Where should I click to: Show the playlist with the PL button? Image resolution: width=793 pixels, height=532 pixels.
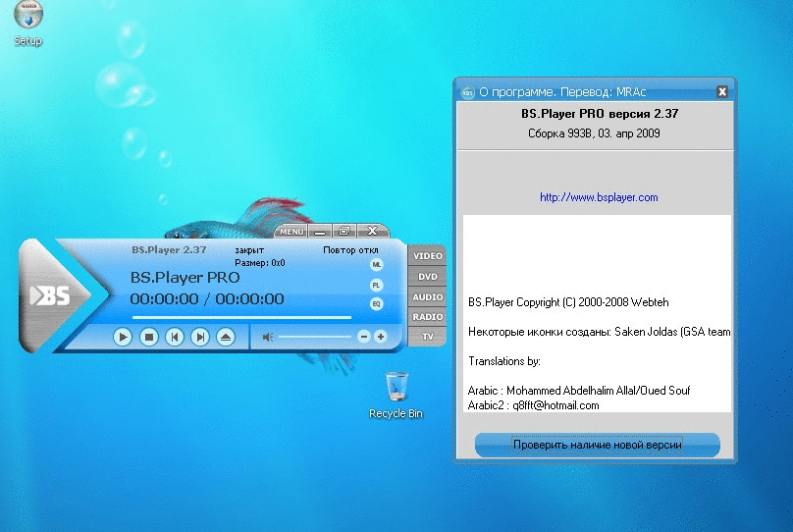pos(376,286)
